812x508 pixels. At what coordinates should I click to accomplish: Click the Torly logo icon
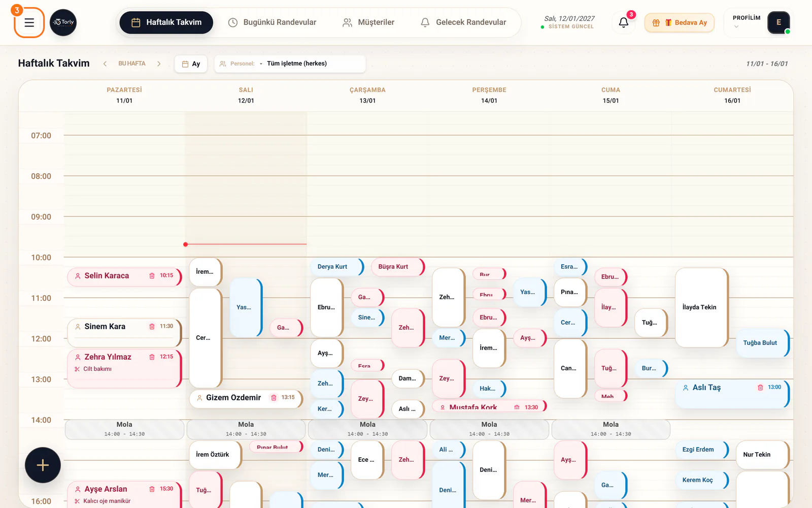point(63,22)
